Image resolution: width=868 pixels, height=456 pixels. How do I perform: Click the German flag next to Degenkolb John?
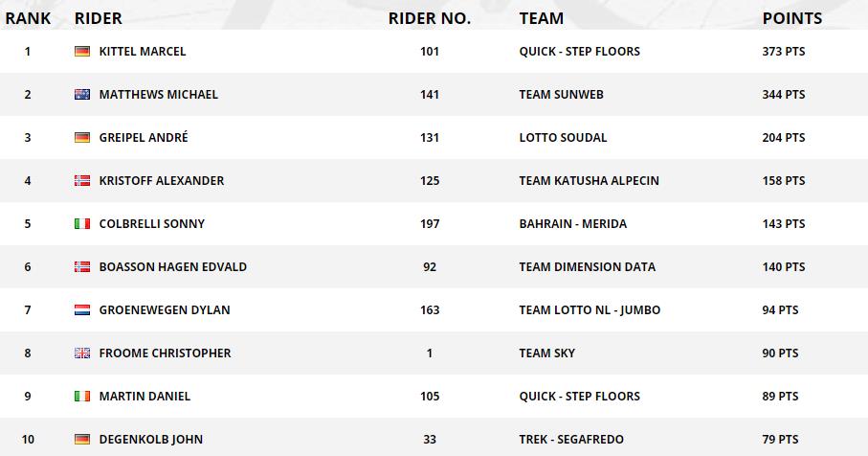pos(82,440)
